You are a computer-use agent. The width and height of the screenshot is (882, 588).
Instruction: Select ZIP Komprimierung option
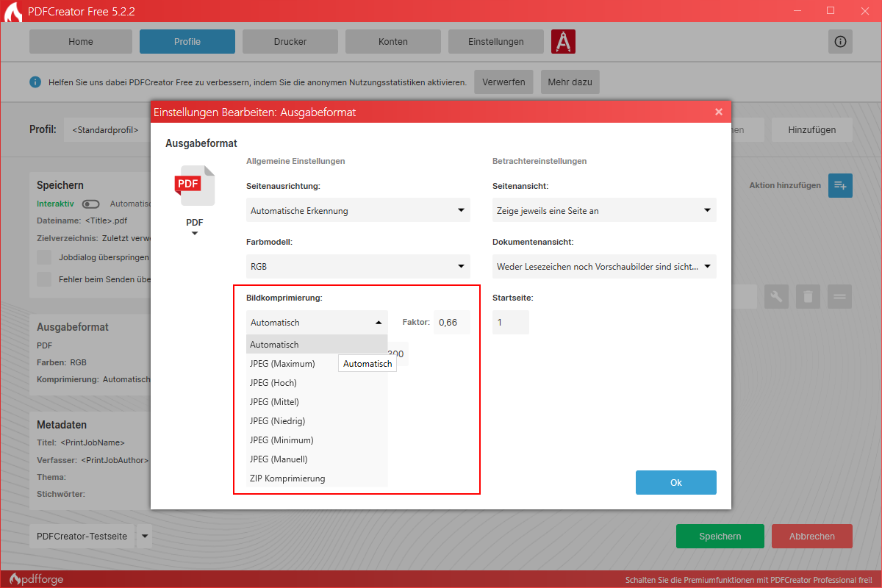tap(317, 478)
